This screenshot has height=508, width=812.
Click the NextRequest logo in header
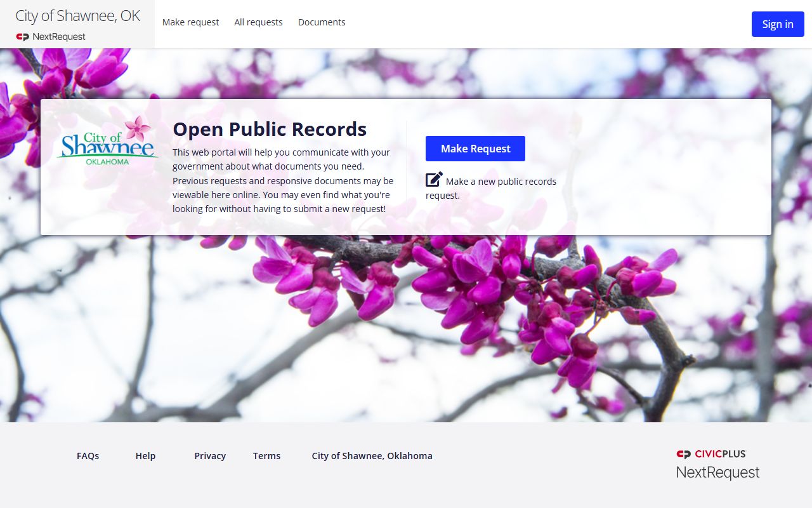point(51,37)
